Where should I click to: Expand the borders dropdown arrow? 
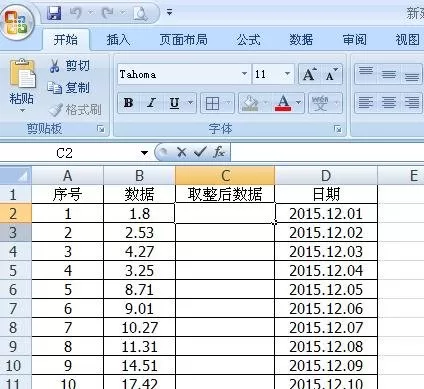(x=229, y=103)
